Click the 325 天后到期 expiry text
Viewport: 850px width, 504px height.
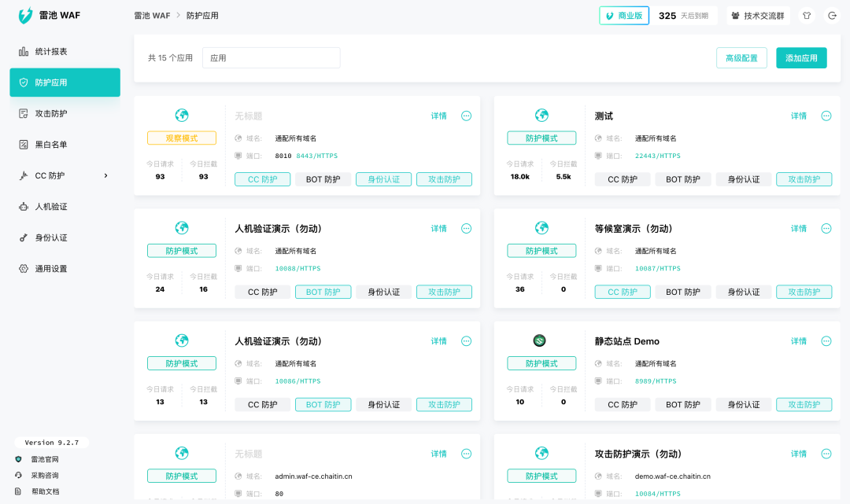[x=684, y=16]
